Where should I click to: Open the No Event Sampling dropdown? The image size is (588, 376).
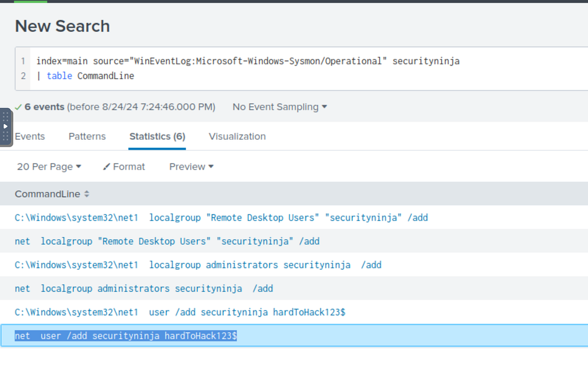[280, 107]
